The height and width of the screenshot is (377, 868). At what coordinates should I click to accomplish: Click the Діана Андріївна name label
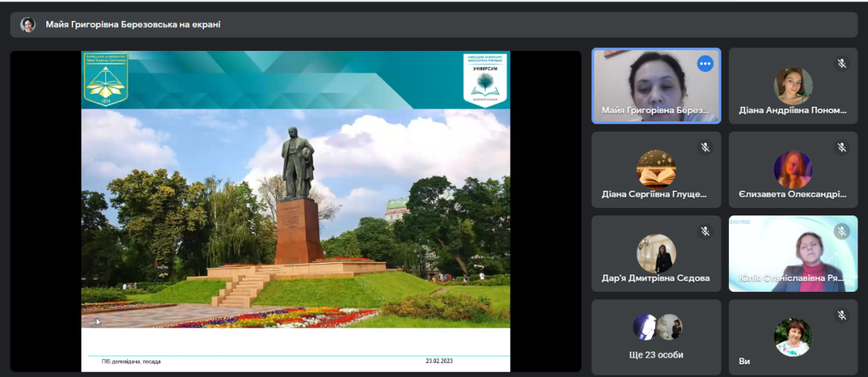pos(792,110)
